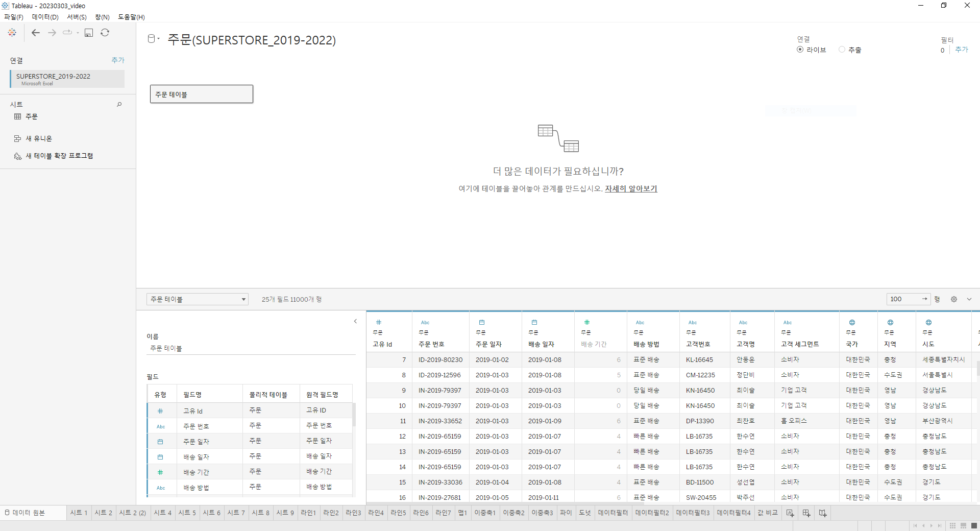Click the sheet search magnifier icon
This screenshot has width=980, height=531.
click(x=119, y=104)
